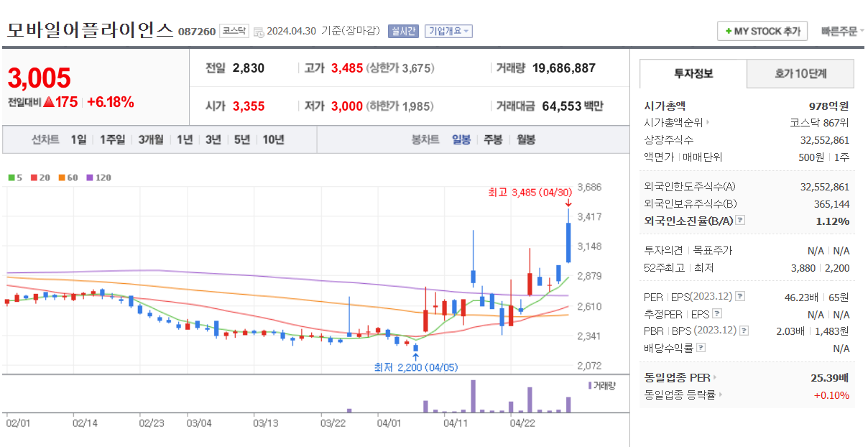The width and height of the screenshot is (868, 447).
Task: Click the 거래량 value 19,686,887
Action: (564, 68)
